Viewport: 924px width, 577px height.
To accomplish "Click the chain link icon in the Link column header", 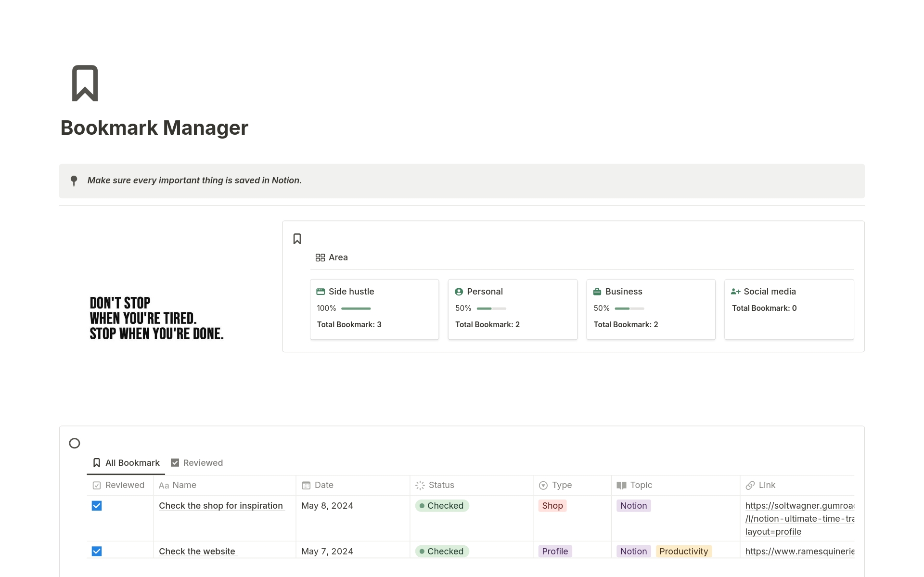I will (x=750, y=485).
